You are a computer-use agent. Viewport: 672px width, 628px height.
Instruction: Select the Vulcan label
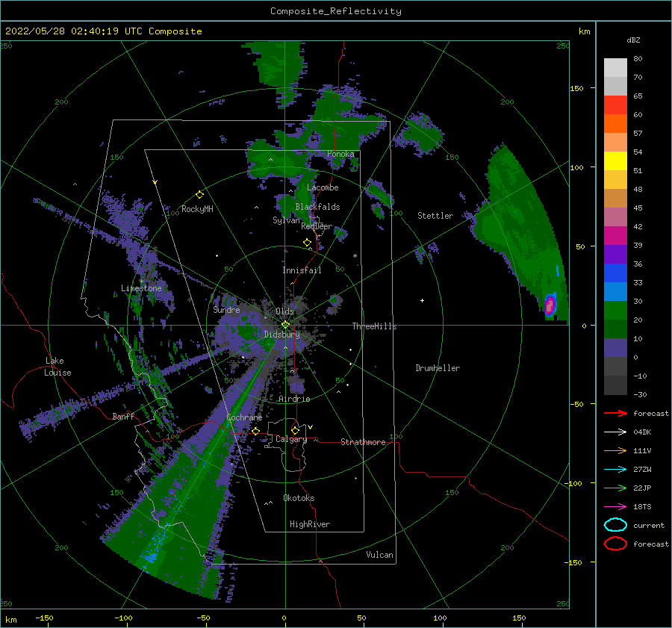(x=380, y=555)
